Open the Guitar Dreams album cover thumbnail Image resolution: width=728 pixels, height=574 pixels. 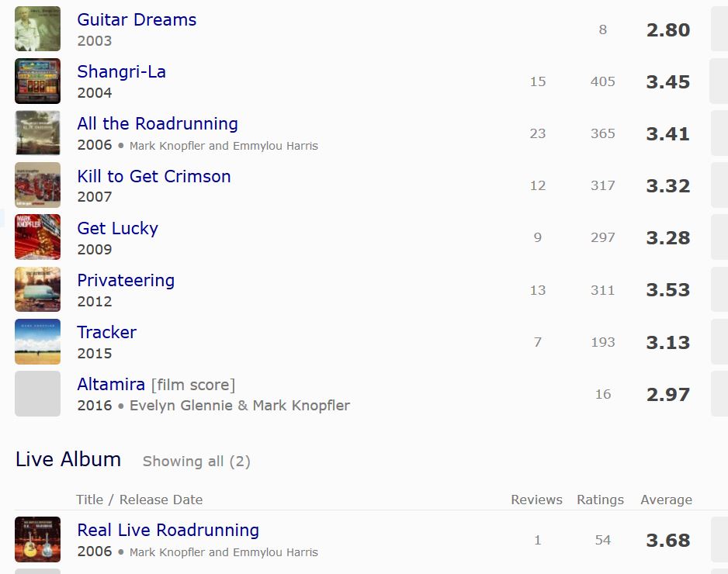tap(37, 29)
